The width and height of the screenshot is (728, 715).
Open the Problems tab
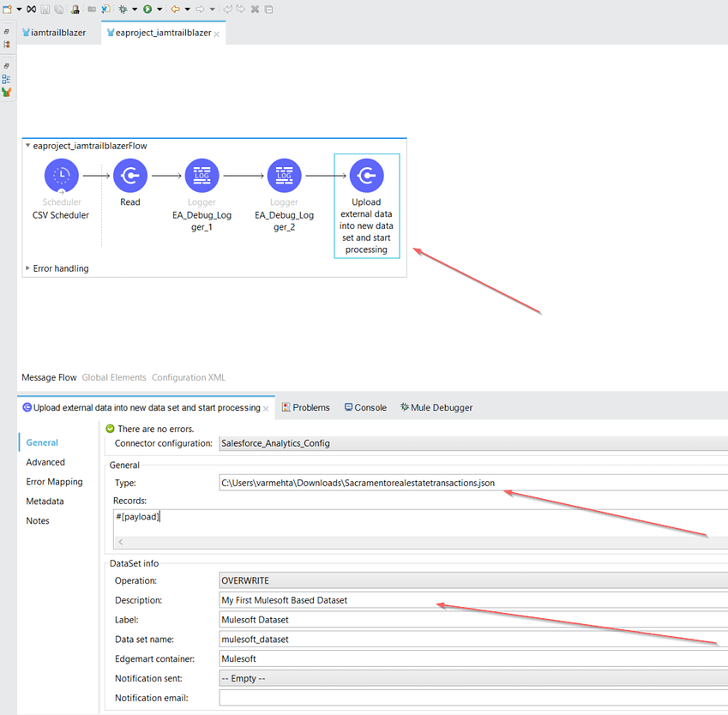(x=306, y=407)
